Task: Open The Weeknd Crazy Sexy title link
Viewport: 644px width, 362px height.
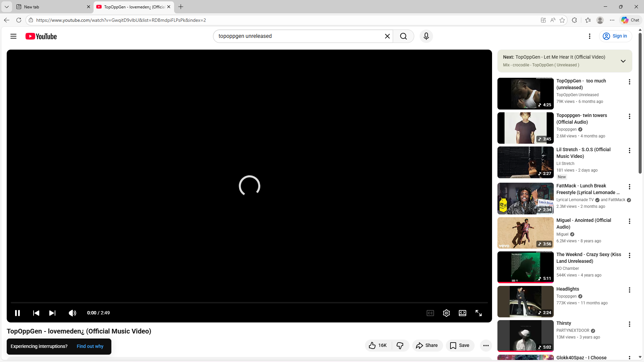Action: [x=589, y=258]
